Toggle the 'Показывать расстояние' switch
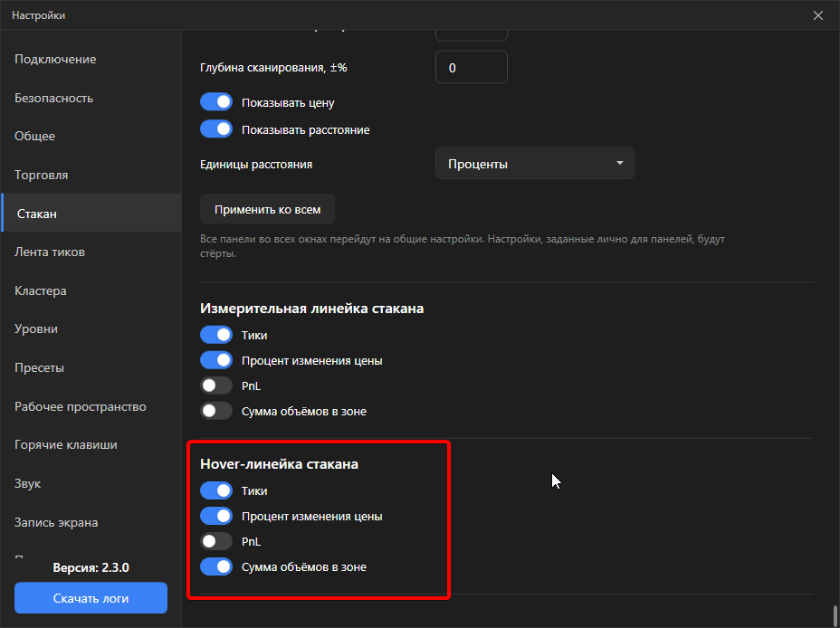Image resolution: width=840 pixels, height=628 pixels. point(216,129)
